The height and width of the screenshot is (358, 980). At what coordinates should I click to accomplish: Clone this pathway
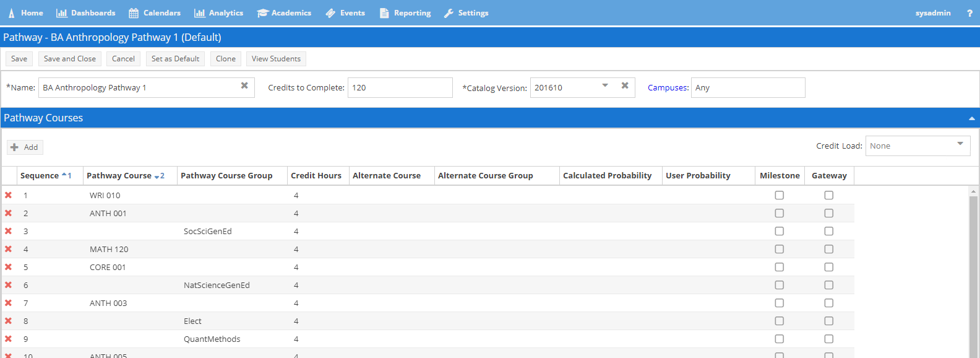click(226, 59)
